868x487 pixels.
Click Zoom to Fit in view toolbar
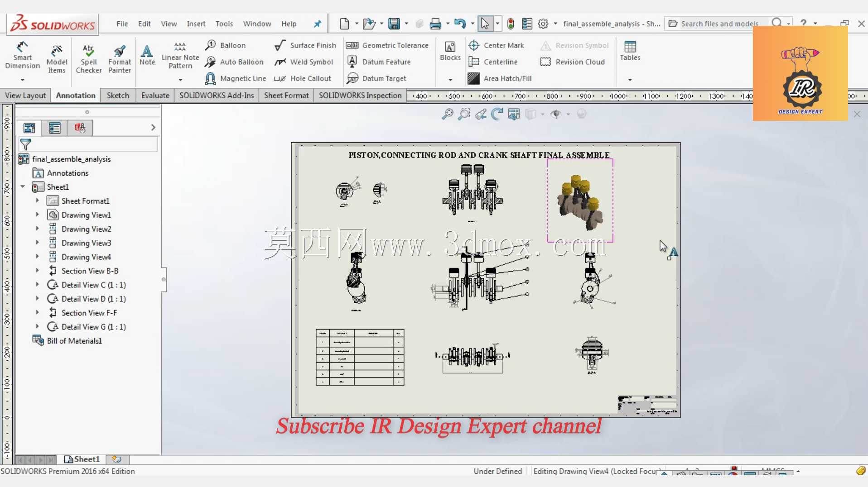(x=447, y=114)
